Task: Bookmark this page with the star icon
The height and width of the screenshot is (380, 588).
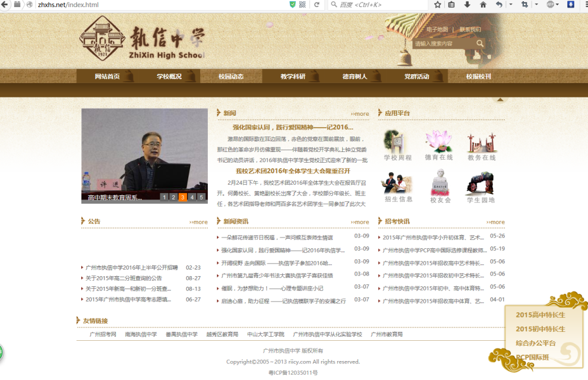Action: 438,5
